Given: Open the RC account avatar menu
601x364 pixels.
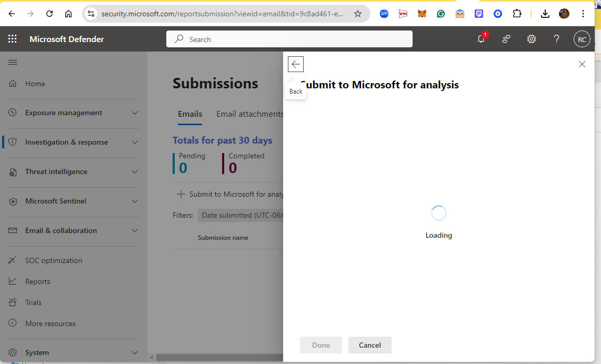Looking at the screenshot, I should [582, 39].
